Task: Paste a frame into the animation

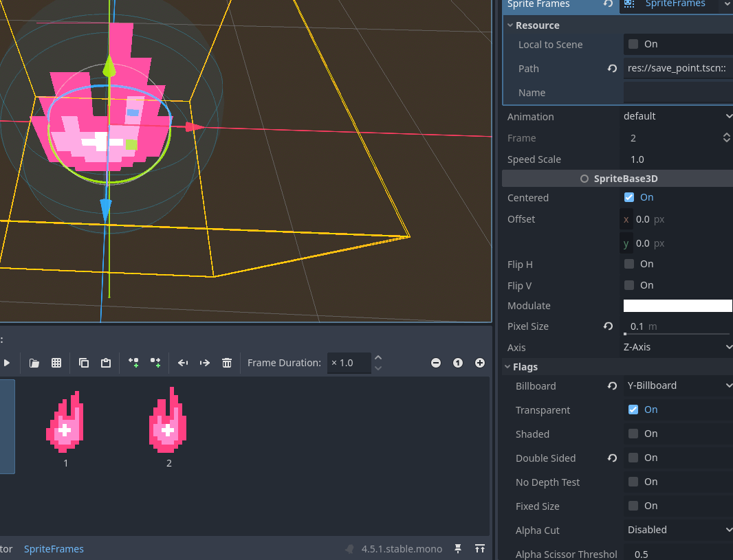Action: 105,363
